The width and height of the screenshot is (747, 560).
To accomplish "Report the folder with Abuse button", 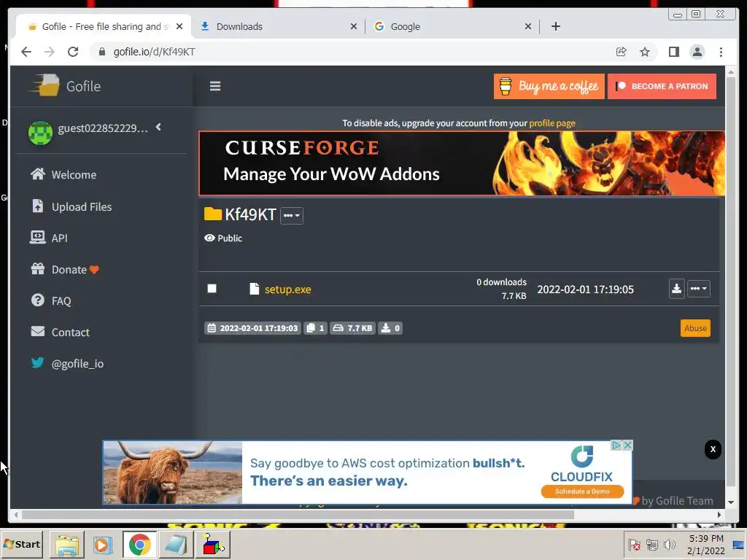I will pyautogui.click(x=695, y=328).
